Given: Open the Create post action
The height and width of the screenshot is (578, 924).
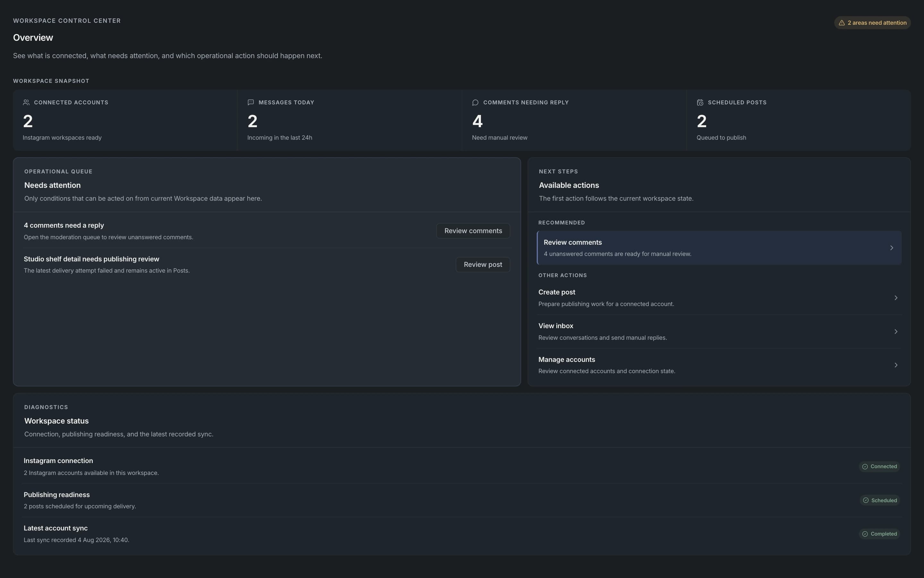Looking at the screenshot, I should click(x=719, y=298).
